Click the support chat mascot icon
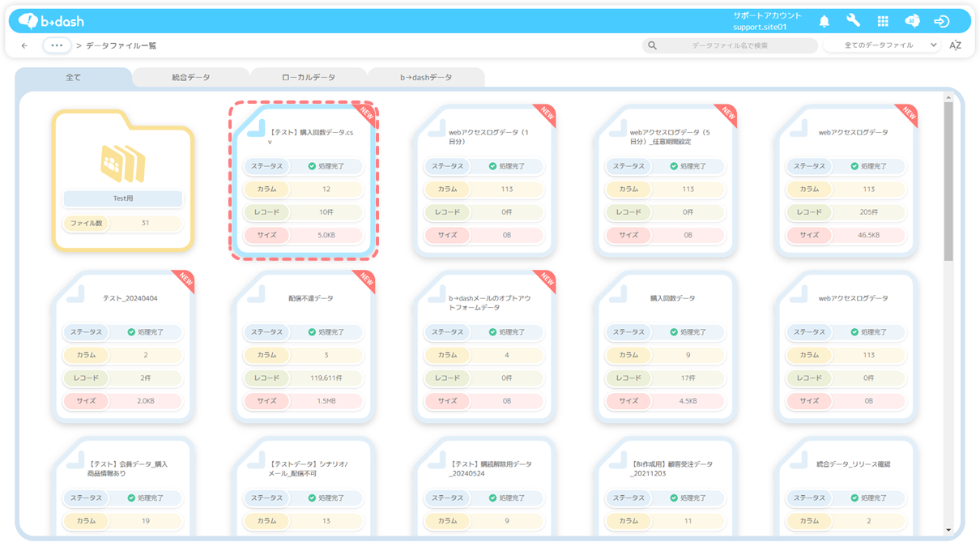 (x=912, y=21)
